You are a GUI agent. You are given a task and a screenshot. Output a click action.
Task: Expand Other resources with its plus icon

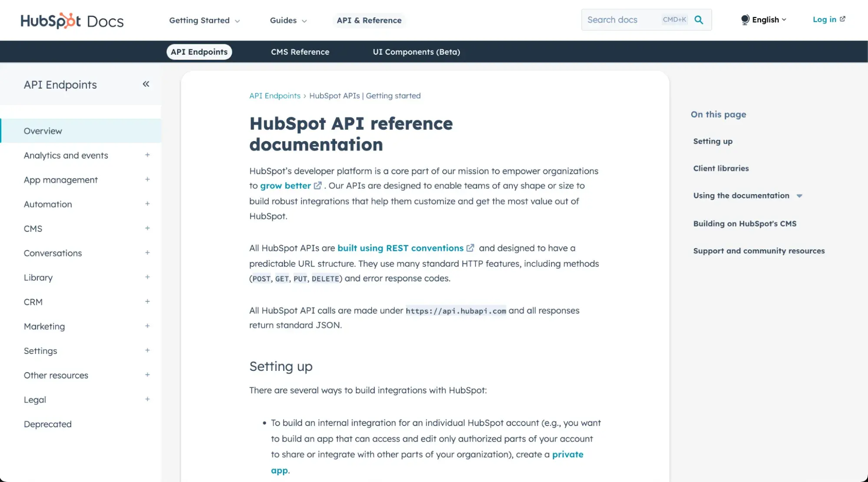click(x=148, y=375)
